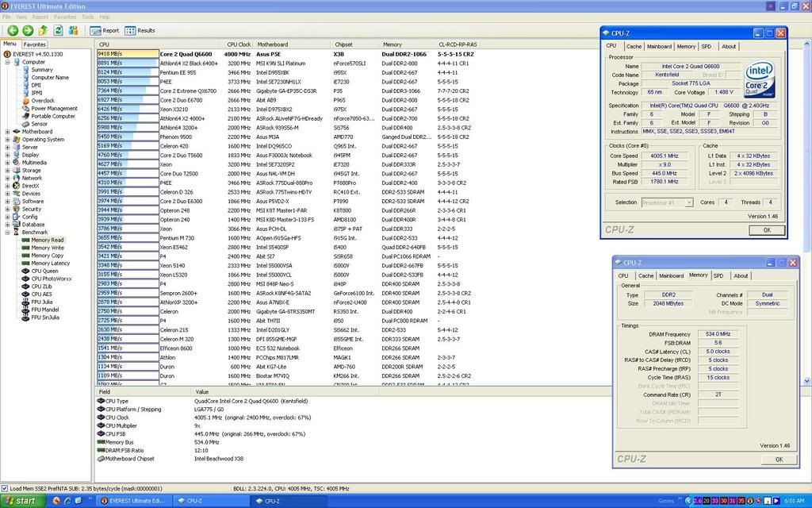This screenshot has width=812, height=508.
Task: Expand the Display tree node
Action: (x=8, y=155)
